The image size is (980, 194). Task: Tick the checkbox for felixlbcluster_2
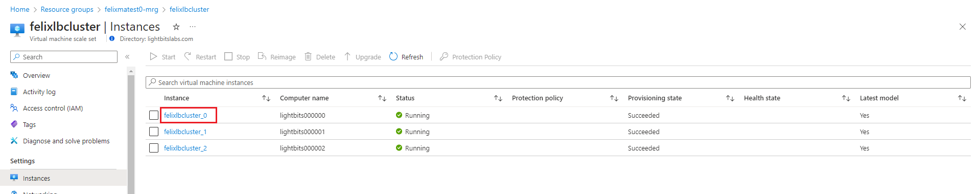154,148
